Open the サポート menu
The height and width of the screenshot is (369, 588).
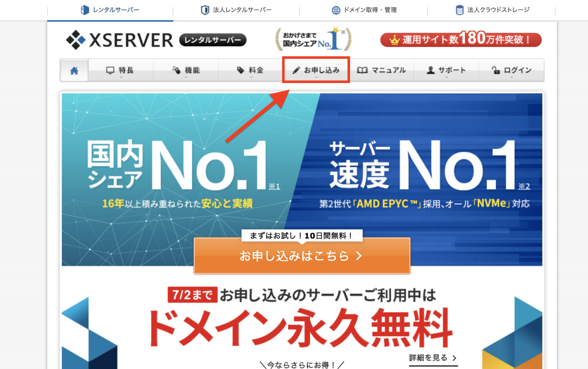[x=446, y=70]
